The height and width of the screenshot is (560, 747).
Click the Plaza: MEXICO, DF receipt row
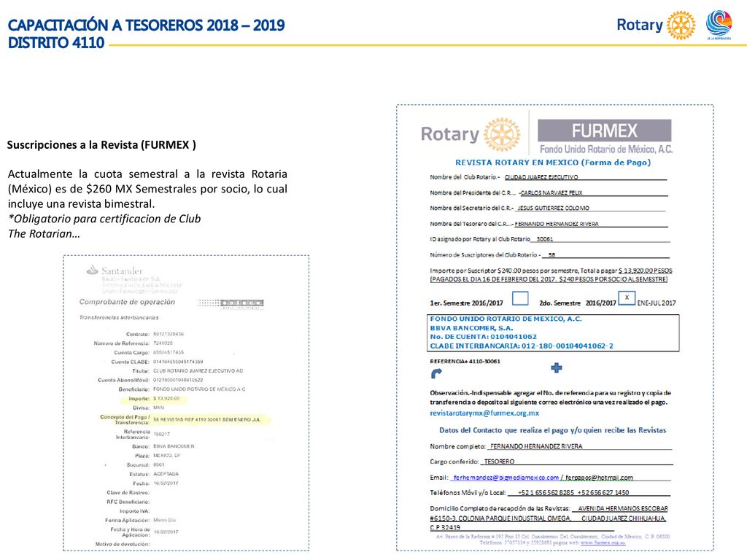pos(158,455)
